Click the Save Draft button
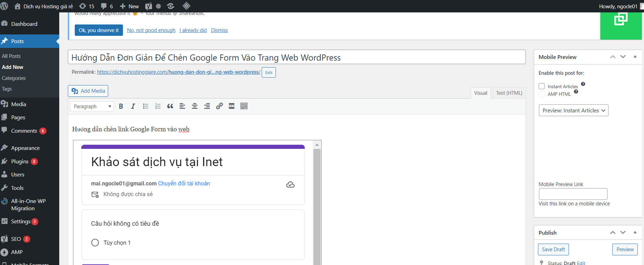The image size is (644, 265). coord(553,249)
